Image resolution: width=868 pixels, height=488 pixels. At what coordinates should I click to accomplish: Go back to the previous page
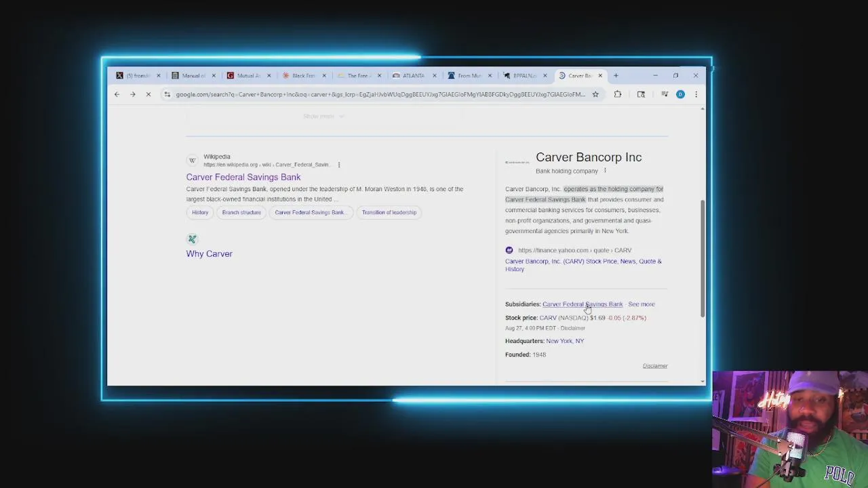click(117, 94)
